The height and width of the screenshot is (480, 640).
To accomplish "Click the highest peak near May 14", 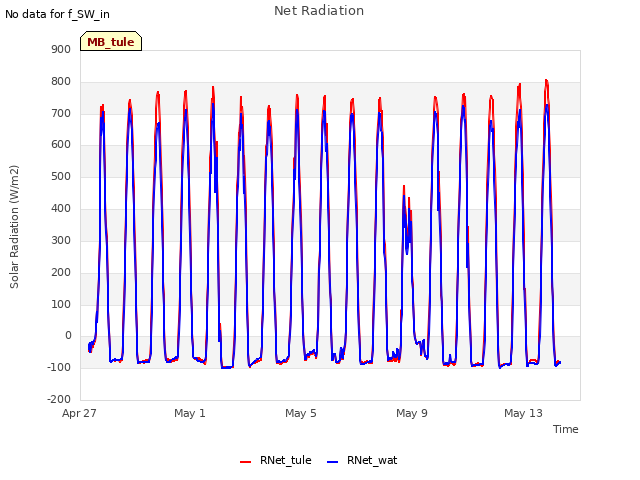I will [547, 82].
